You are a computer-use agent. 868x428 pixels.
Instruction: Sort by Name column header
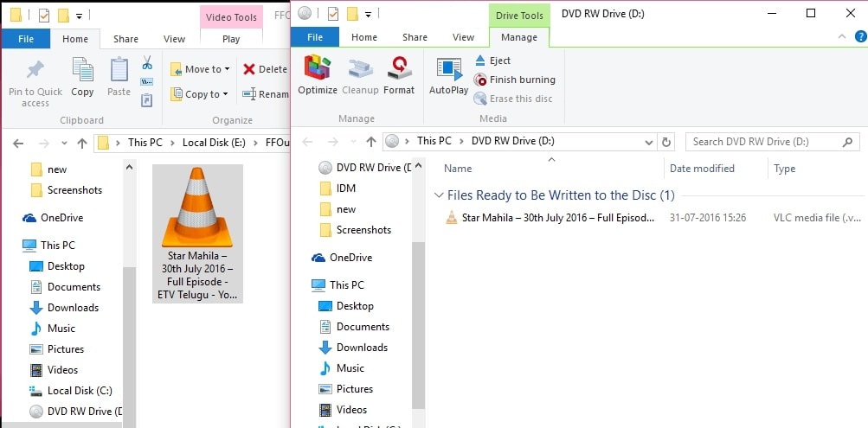pyautogui.click(x=458, y=169)
